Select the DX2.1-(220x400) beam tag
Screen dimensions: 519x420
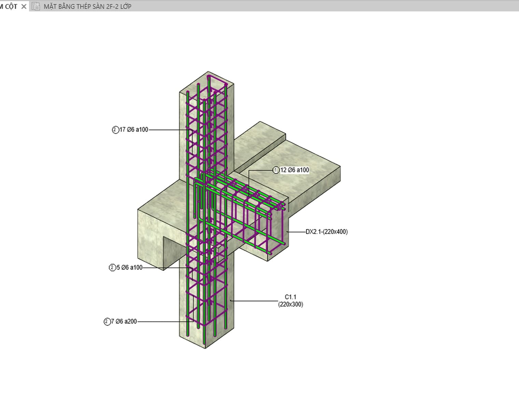click(327, 232)
